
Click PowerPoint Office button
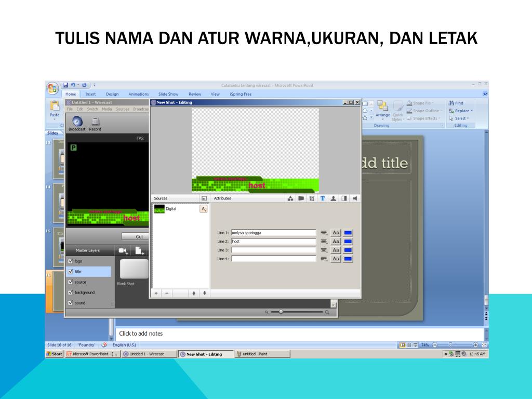pyautogui.click(x=52, y=88)
